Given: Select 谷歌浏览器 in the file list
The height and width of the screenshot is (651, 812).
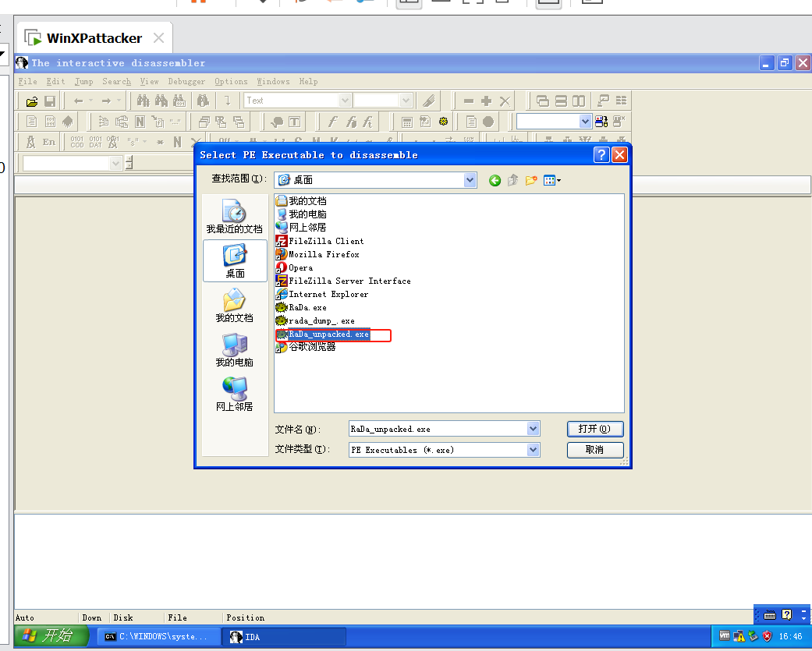Looking at the screenshot, I should click(306, 347).
